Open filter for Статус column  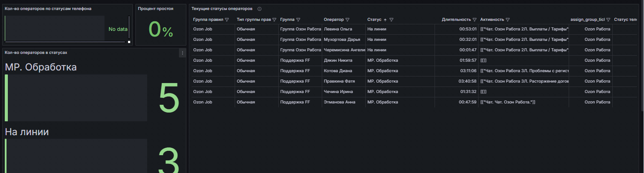coord(391,20)
